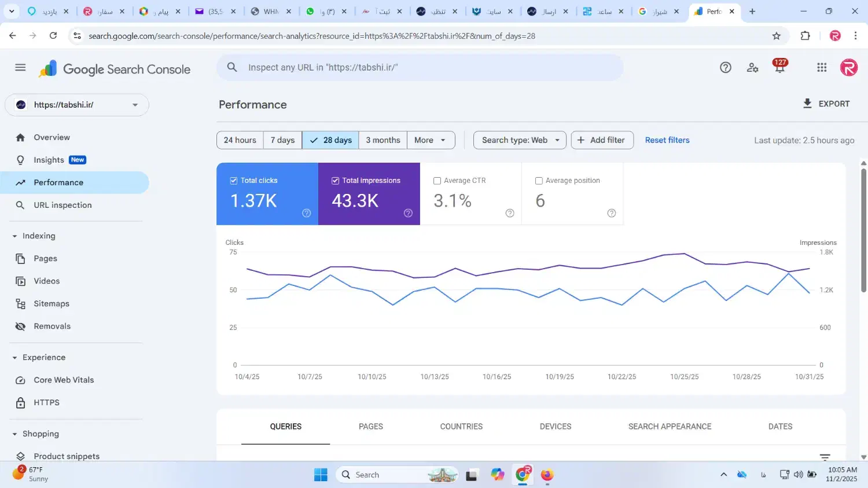Viewport: 868px width, 488px height.
Task: Bookmark this page with the star icon
Action: tap(777, 36)
